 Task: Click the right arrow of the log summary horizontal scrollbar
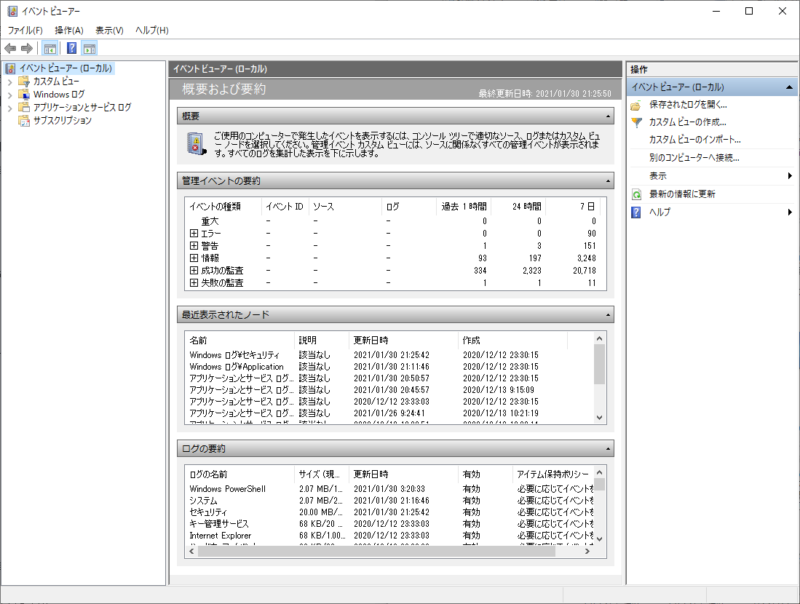pyautogui.click(x=587, y=551)
